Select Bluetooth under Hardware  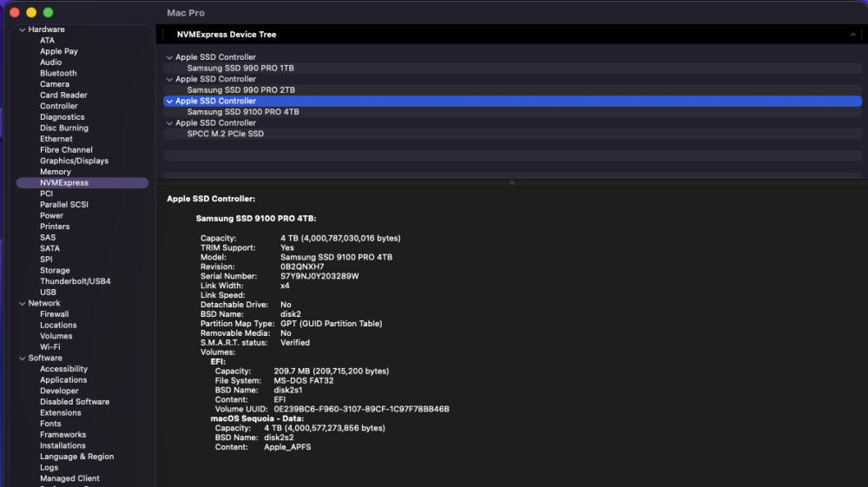pyautogui.click(x=58, y=73)
